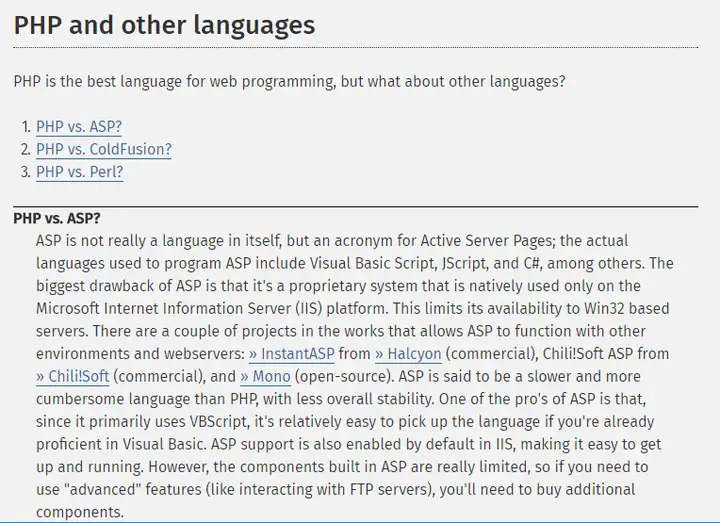Viewport: 720px width, 523px height.
Task: Open the Mono open-source project link
Action: (x=265, y=376)
